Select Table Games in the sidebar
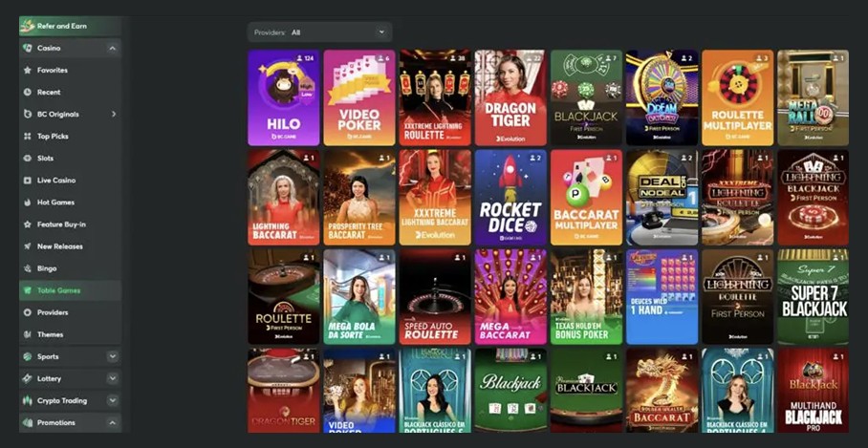The image size is (868, 448). 58,290
